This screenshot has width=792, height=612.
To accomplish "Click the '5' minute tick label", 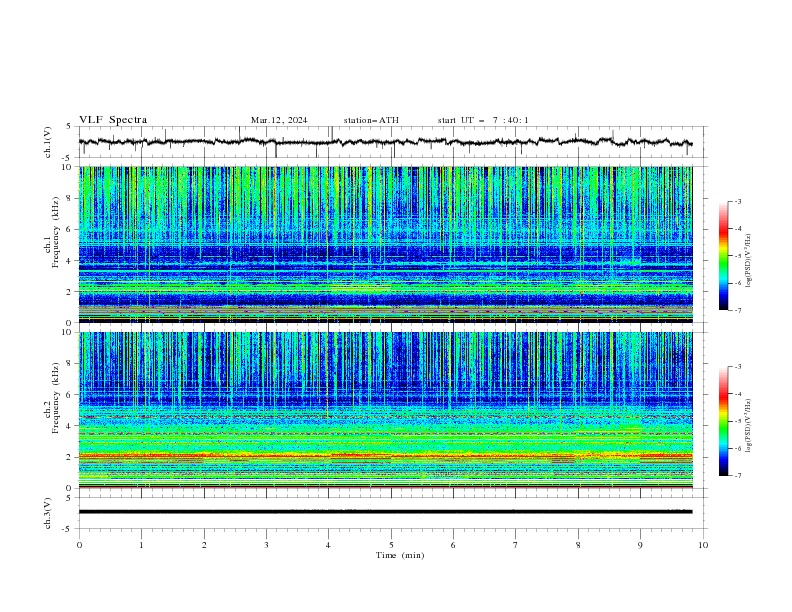I will (391, 545).
